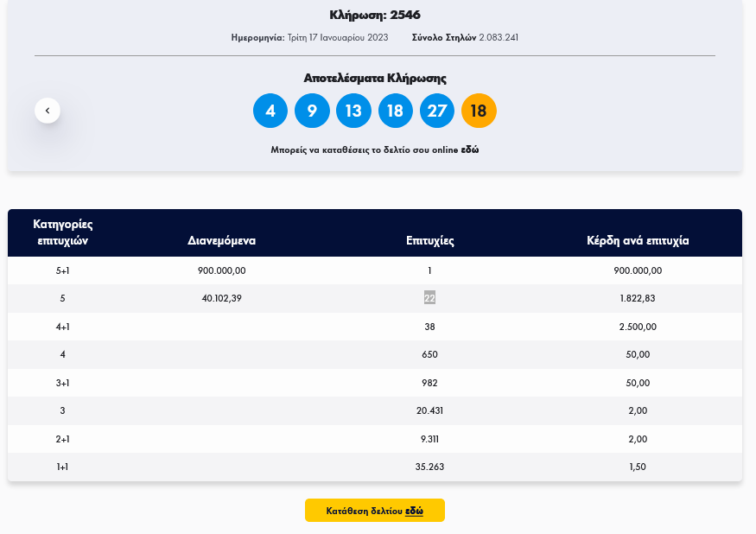Select the blue ball number 18
The image size is (756, 534).
tap(395, 111)
